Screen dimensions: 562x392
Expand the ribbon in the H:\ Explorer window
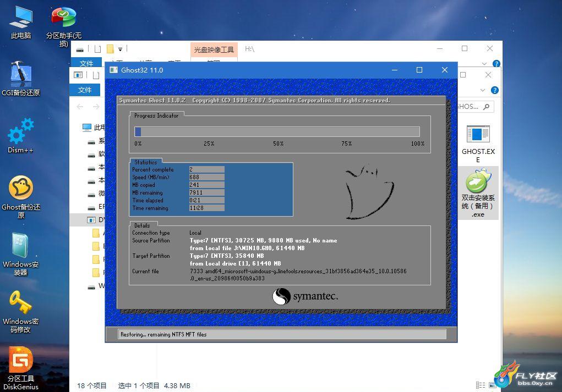(x=484, y=64)
